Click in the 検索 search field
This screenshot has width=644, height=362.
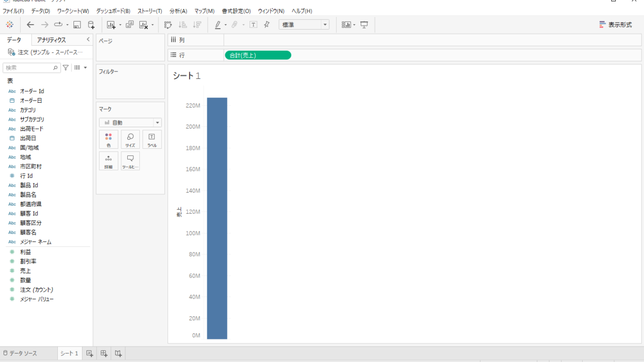32,67
